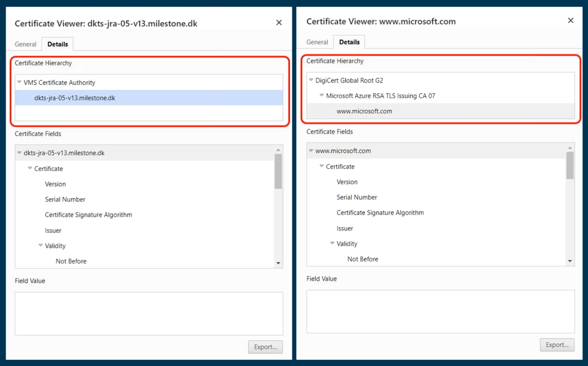This screenshot has height=366, width=588.
Task: Click the Field Value box in milestone.dk viewer
Action: tap(149, 313)
